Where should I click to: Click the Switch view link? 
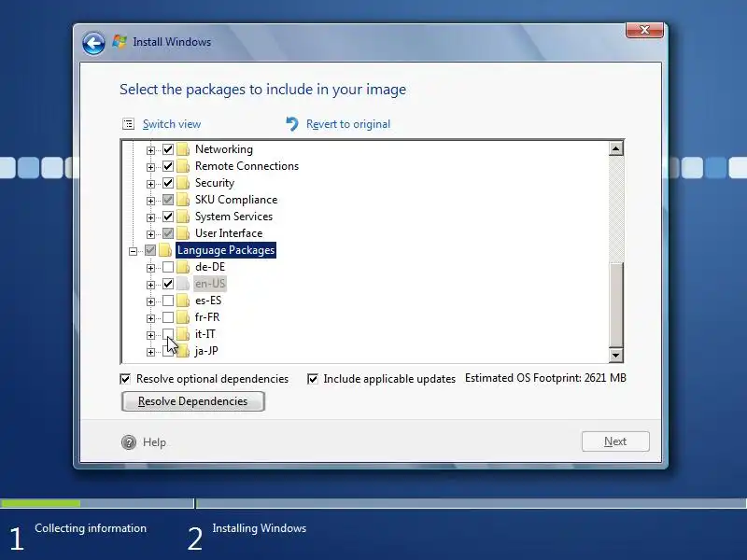[172, 124]
